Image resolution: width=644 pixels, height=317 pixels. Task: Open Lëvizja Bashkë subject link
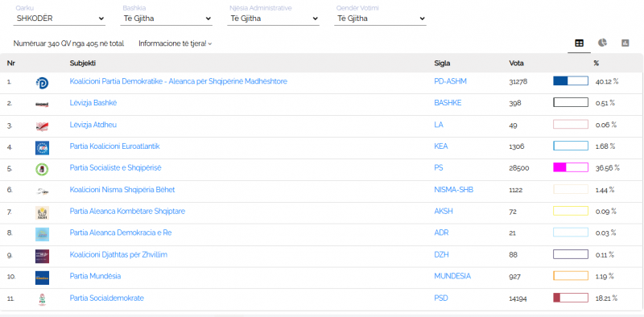click(x=93, y=103)
